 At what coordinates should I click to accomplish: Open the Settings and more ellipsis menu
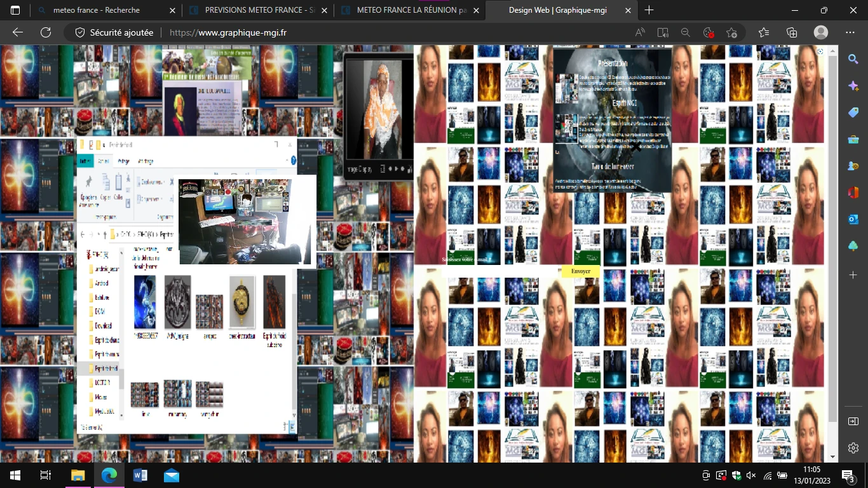[x=850, y=32]
